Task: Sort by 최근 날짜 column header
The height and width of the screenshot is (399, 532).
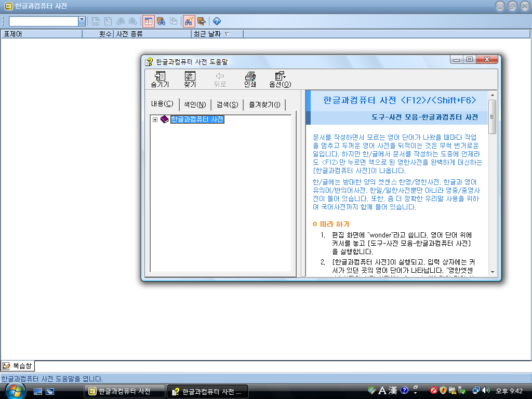Action: (x=217, y=34)
